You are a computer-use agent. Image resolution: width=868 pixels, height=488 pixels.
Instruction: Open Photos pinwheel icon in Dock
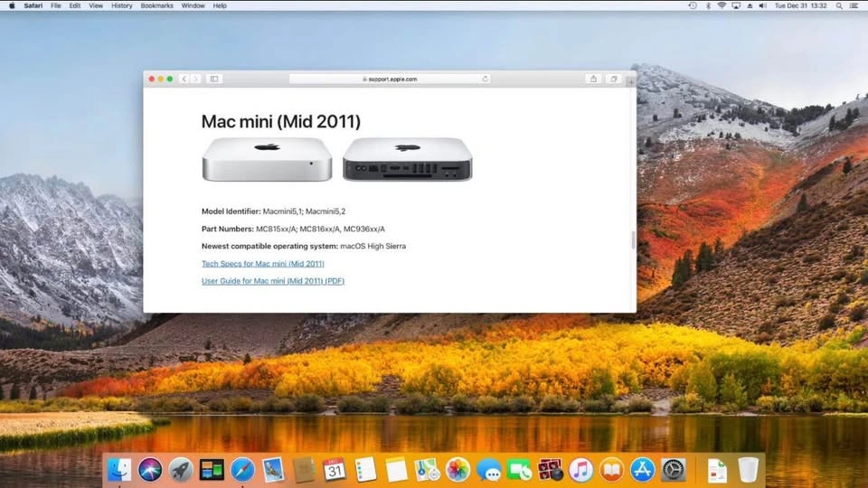click(x=458, y=470)
